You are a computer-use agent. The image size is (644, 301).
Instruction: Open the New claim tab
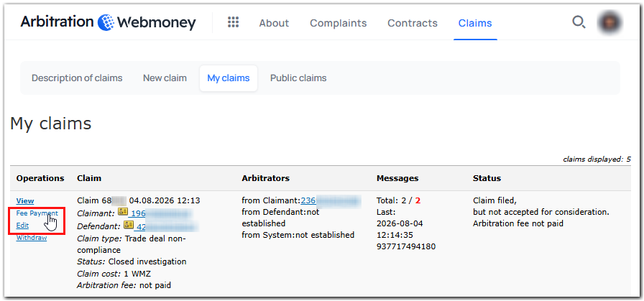pyautogui.click(x=165, y=78)
